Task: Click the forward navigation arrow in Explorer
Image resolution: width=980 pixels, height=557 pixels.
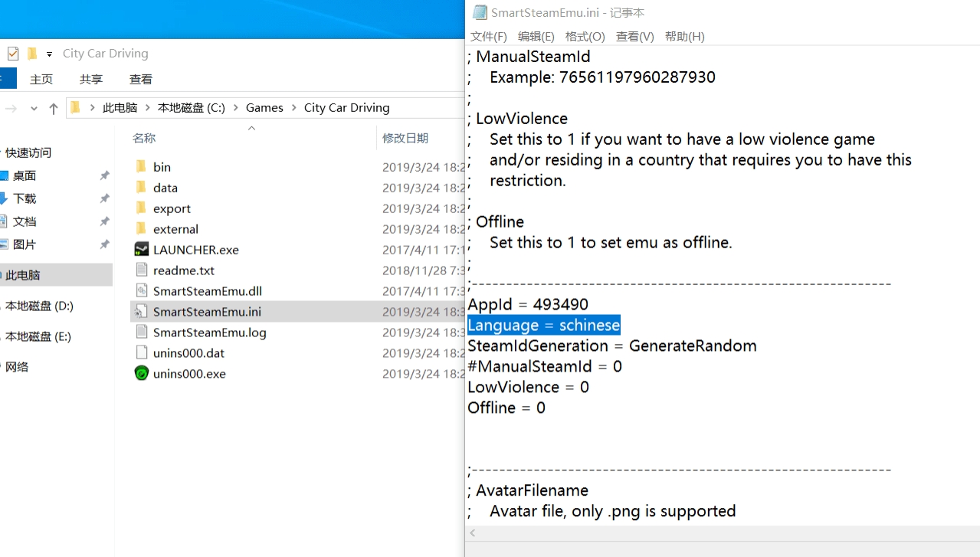Action: point(11,109)
